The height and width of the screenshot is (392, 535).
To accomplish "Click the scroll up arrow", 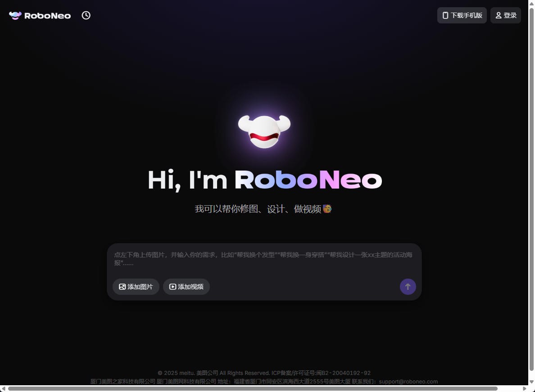I will pos(531,4).
